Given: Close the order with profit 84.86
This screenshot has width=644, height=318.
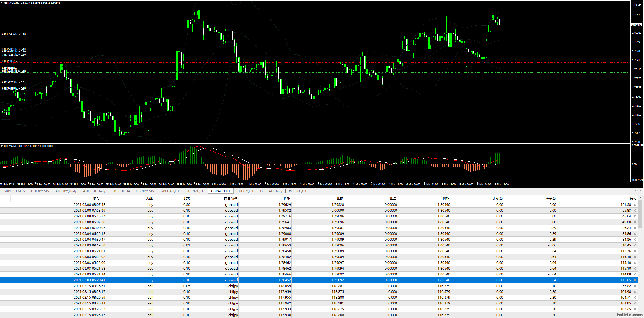Looking at the screenshot, I should tap(635, 234).
